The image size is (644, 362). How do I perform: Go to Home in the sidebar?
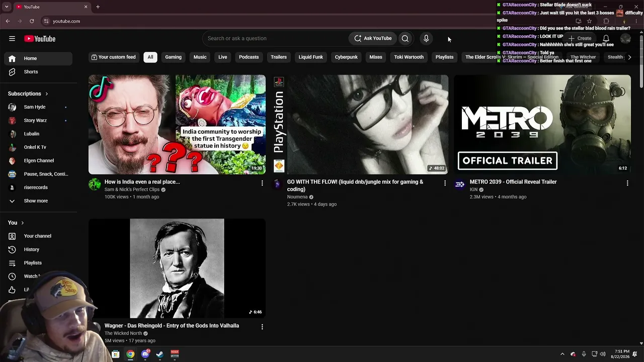tap(38, 58)
